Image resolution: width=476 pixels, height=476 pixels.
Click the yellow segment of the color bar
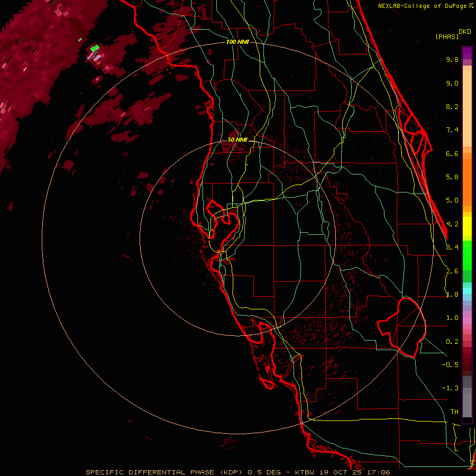(x=467, y=226)
